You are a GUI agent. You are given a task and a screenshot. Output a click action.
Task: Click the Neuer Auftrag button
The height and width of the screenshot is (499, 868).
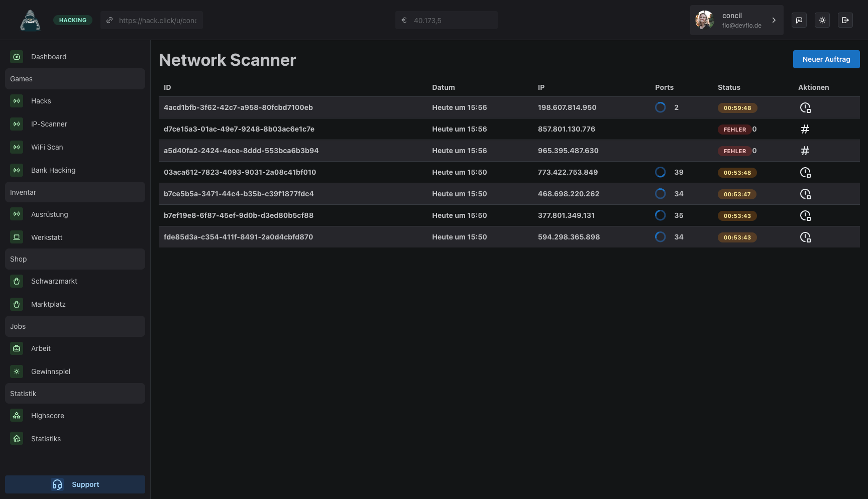click(x=826, y=59)
